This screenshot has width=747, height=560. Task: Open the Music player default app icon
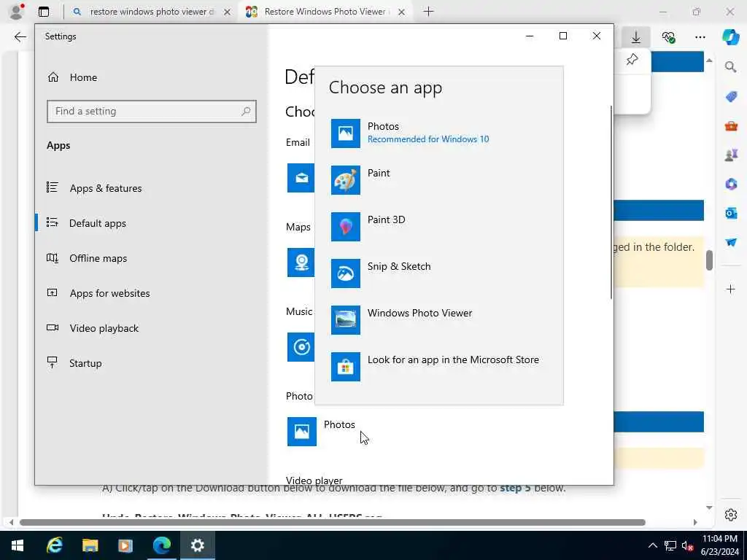(301, 347)
